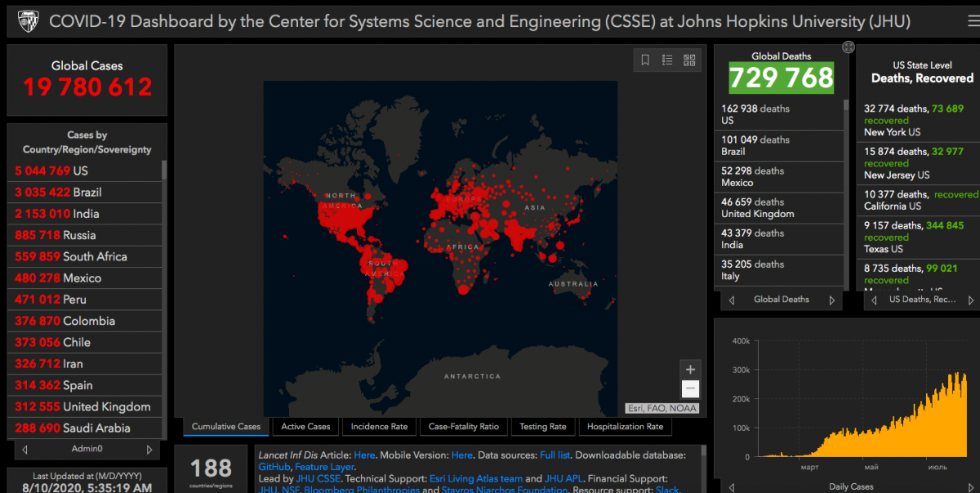Viewport: 980px width, 493px height.
Task: Zoom out on the world map
Action: click(x=690, y=389)
